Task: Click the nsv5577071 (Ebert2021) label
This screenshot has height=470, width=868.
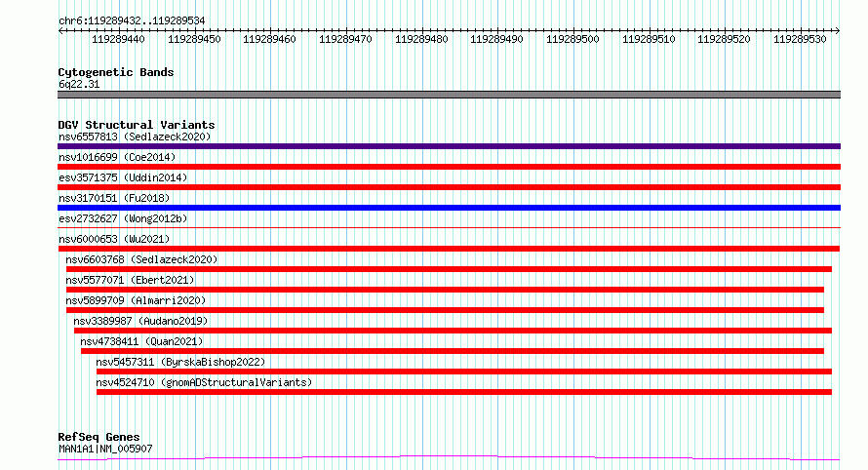Action: 130,280
